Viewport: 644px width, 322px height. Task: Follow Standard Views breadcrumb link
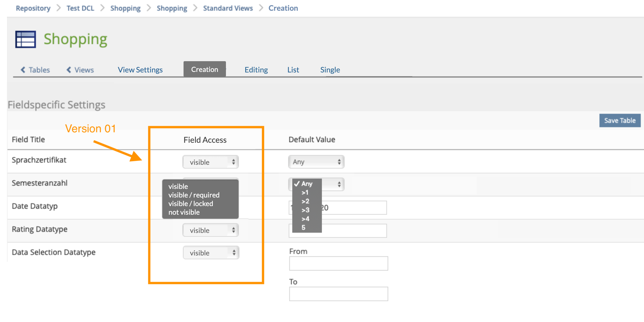(228, 8)
